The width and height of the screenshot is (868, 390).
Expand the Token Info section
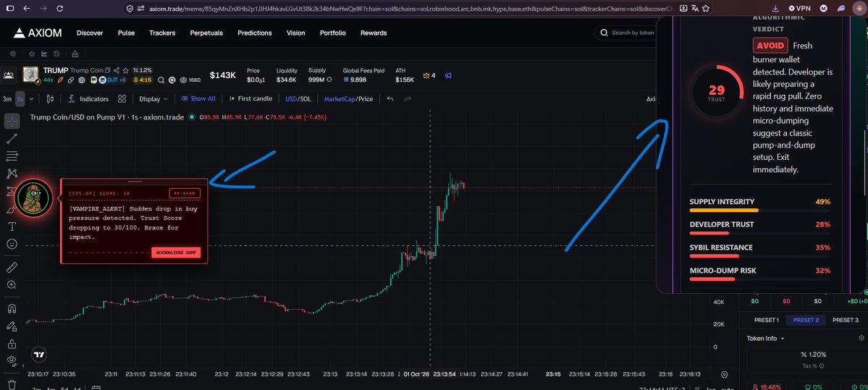(x=766, y=338)
